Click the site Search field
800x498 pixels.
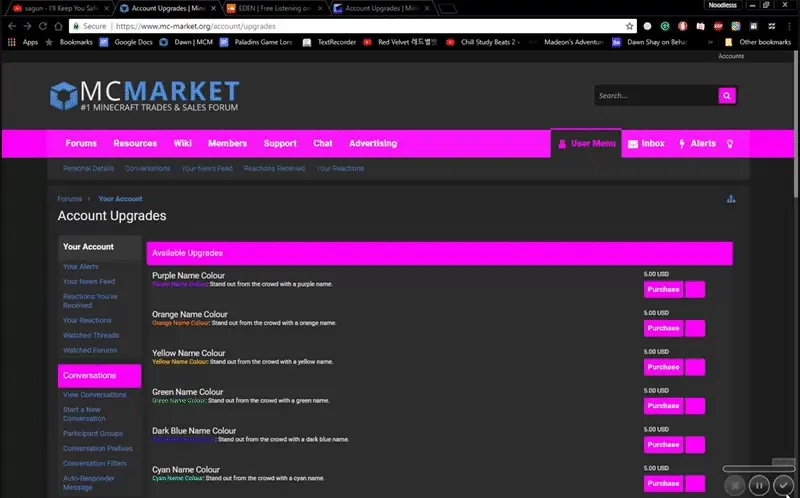(x=656, y=95)
